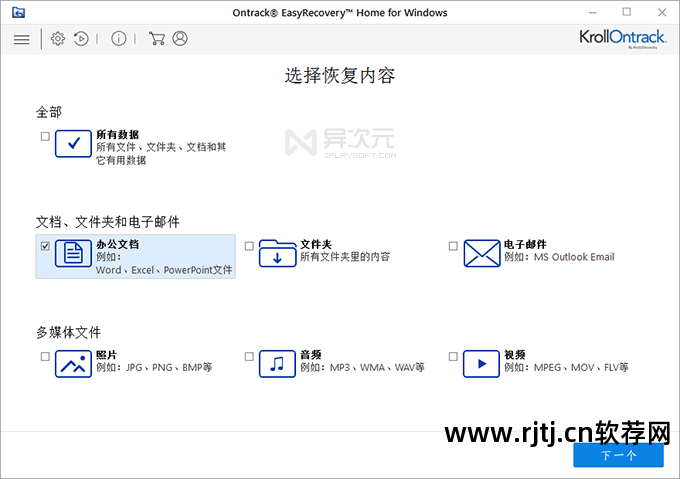Click the 所有数据 label text
The height and width of the screenshot is (479, 680).
(118, 135)
